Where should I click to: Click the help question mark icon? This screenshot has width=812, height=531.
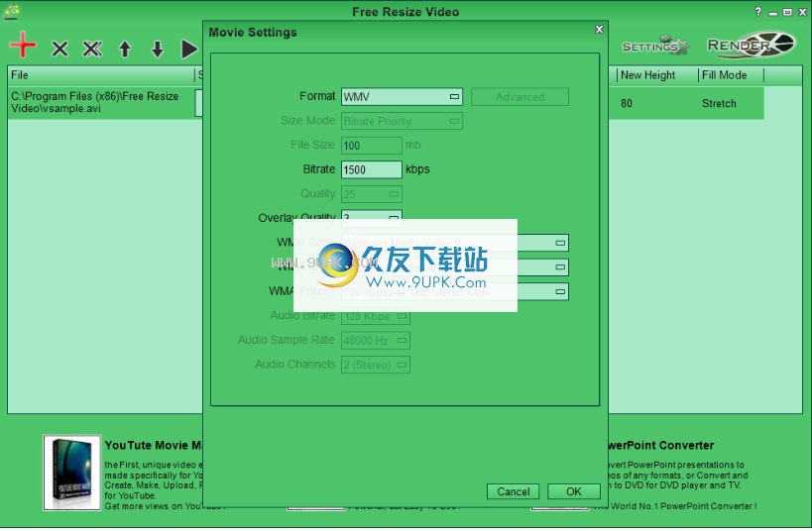[758, 11]
